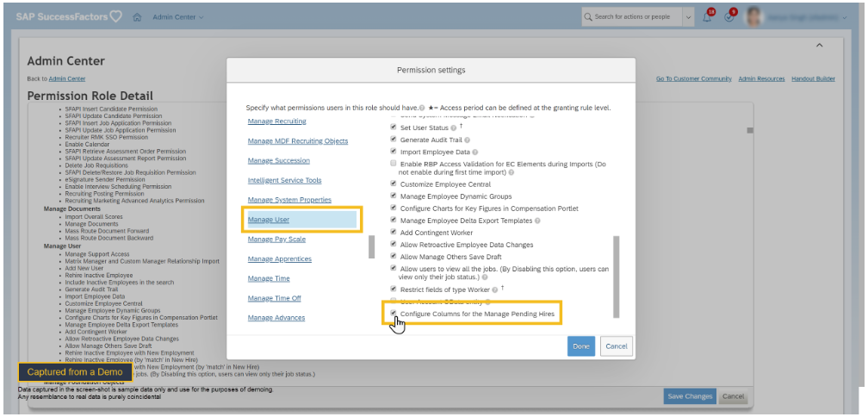The height and width of the screenshot is (417, 868).
Task: Click Save Changes on Permission Role Detail
Action: [690, 396]
